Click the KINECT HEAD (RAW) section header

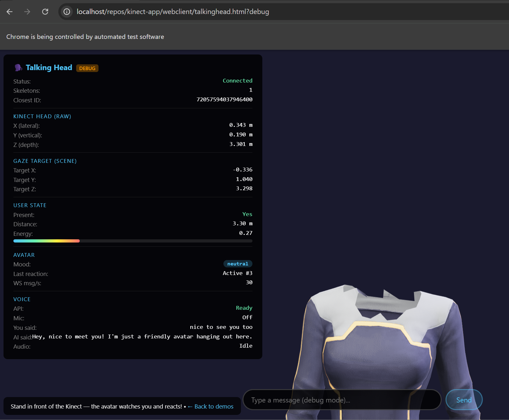coord(42,116)
